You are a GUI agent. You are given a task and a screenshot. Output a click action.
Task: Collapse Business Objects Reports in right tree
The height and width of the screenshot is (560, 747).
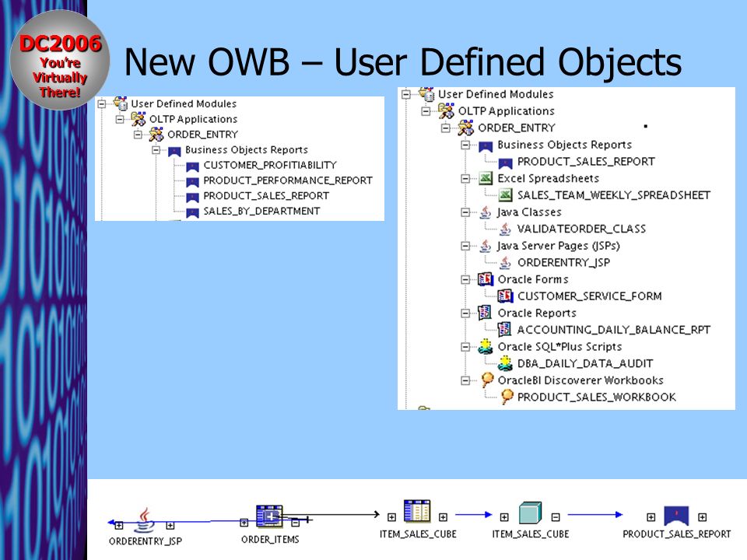pos(465,145)
